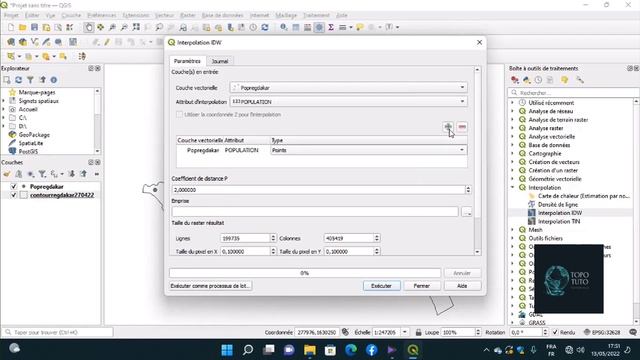Click the QGIS icon in the taskbar

[413, 350]
